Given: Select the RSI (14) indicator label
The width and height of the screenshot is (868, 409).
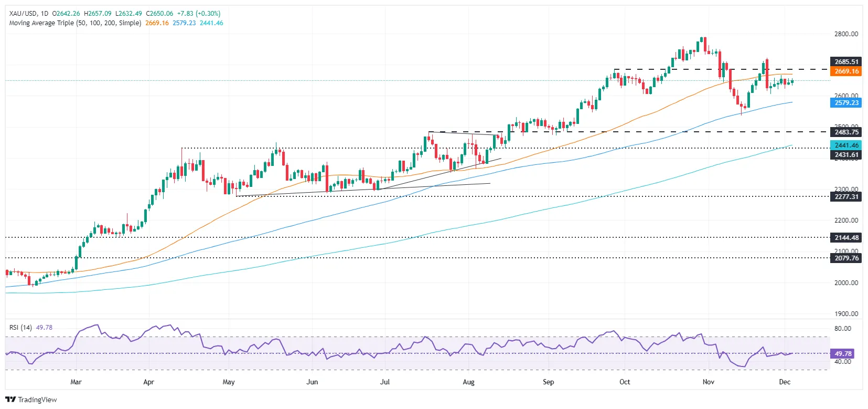Looking at the screenshot, I should [20, 327].
